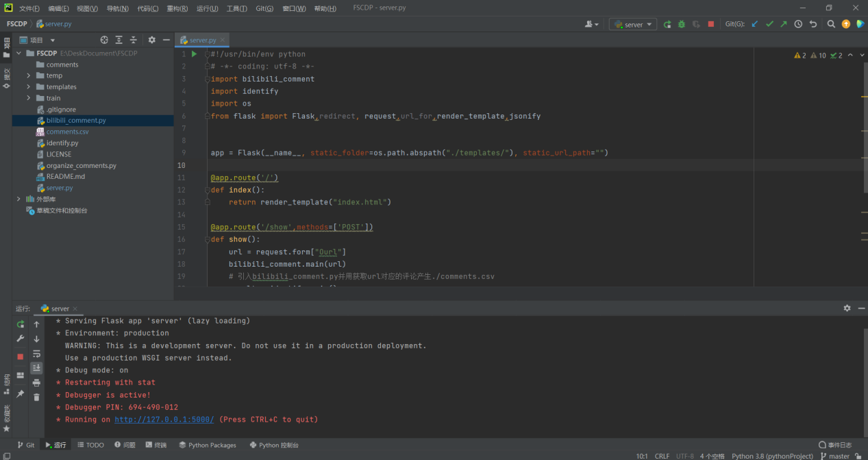Open the 文件(F) menu
The image size is (868, 460).
[29, 8]
